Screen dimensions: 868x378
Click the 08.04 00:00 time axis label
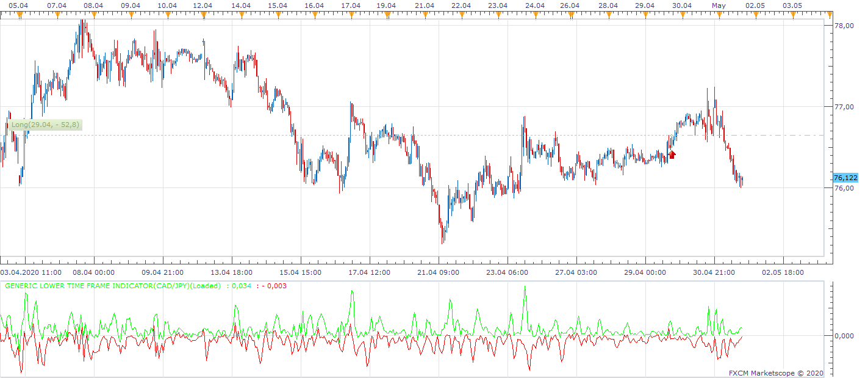[x=94, y=272]
